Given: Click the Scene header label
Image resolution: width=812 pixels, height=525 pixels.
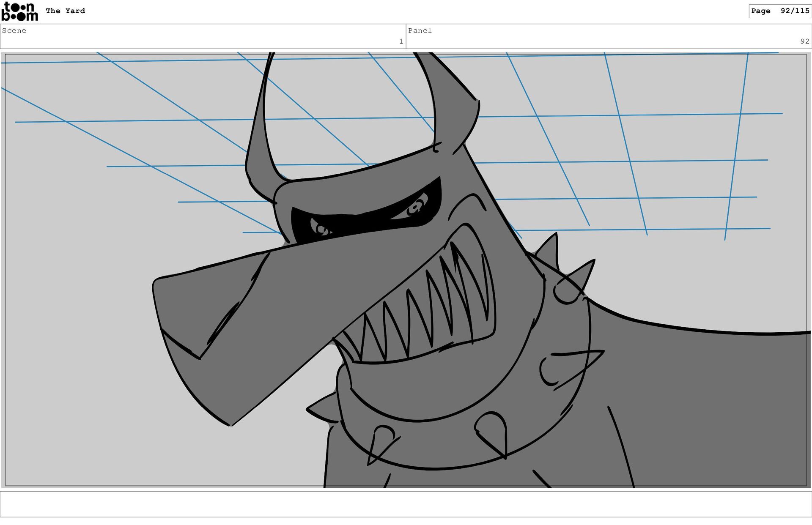Looking at the screenshot, I should 14,30.
